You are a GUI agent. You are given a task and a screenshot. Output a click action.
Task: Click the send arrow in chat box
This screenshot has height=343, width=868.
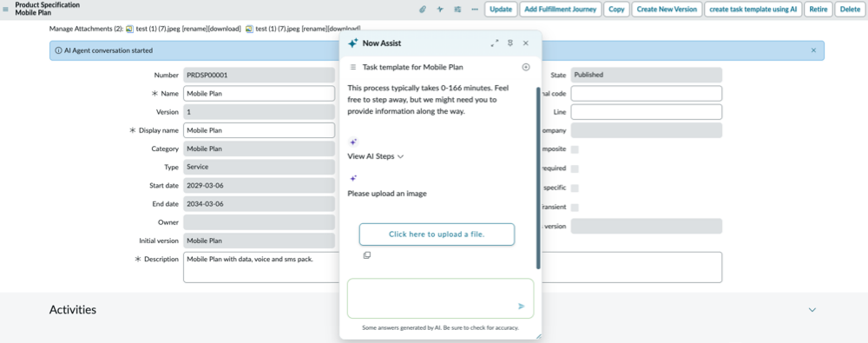pyautogui.click(x=522, y=306)
